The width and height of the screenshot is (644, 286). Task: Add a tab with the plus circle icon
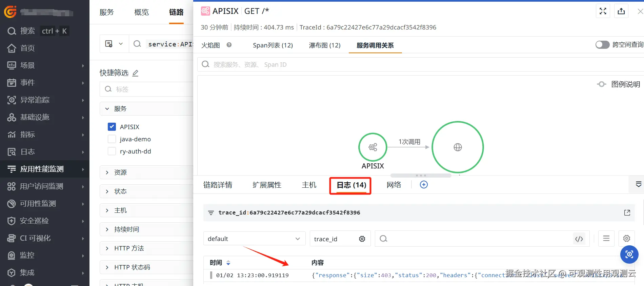click(424, 185)
